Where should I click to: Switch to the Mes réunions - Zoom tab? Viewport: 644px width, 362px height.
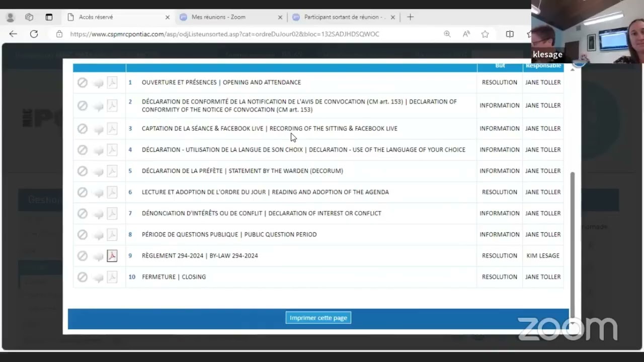(231, 17)
